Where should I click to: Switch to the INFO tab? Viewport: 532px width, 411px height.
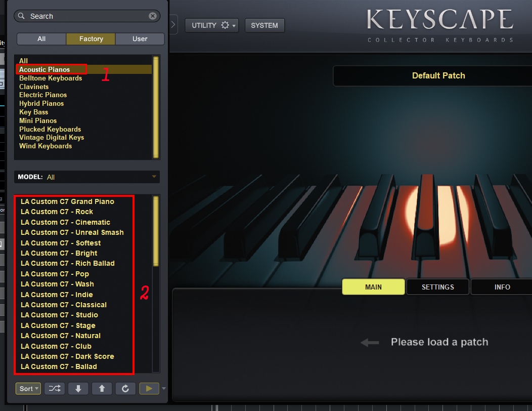pyautogui.click(x=502, y=287)
